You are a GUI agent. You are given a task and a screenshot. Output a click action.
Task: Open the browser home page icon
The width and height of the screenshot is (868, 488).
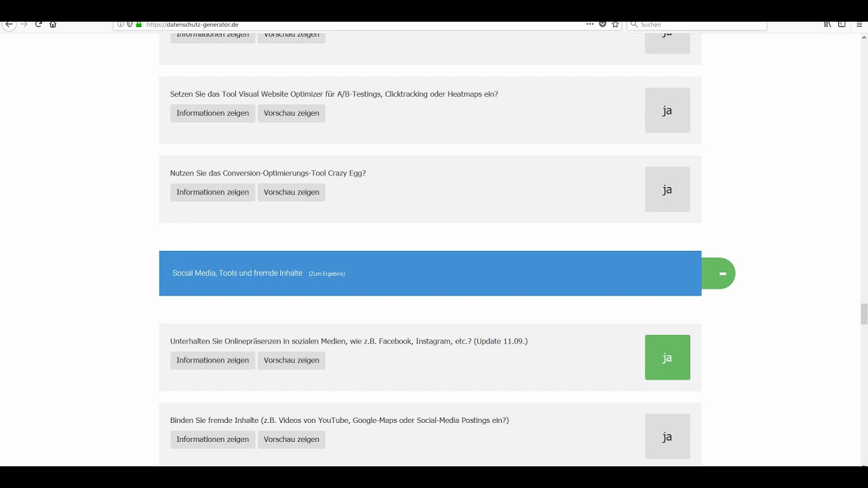[x=53, y=24]
